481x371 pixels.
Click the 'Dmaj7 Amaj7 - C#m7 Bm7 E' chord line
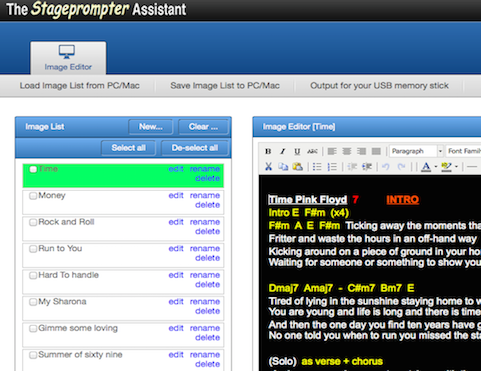click(x=341, y=288)
